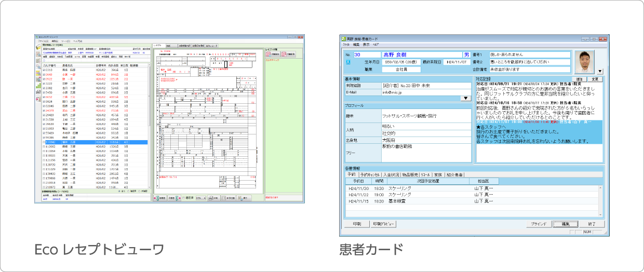The width and height of the screenshot is (644, 272).
Task: Toggle checkbox for patient row 5450
Action: tap(44, 92)
